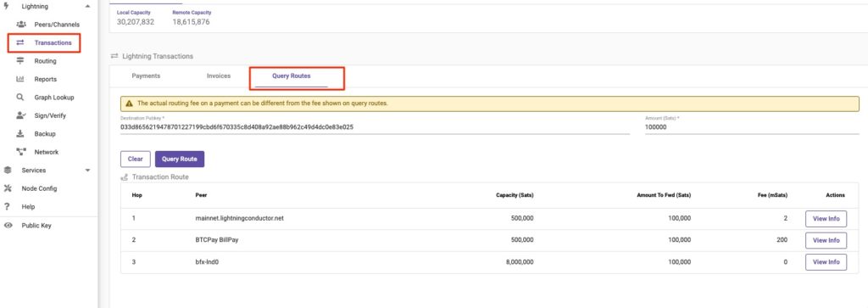This screenshot has width=868, height=308.
Task: Click the Routing signpost icon
Action: point(20,61)
